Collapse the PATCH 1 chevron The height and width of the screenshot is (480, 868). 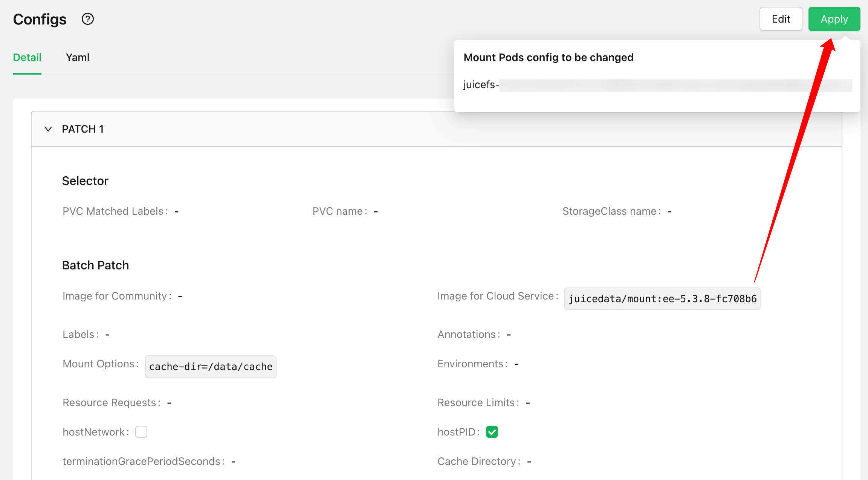(x=48, y=129)
